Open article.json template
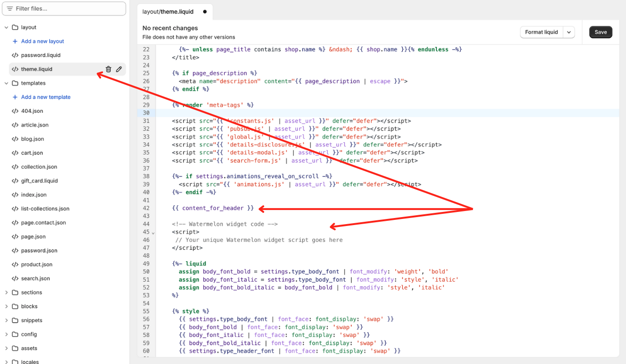 pos(35,125)
